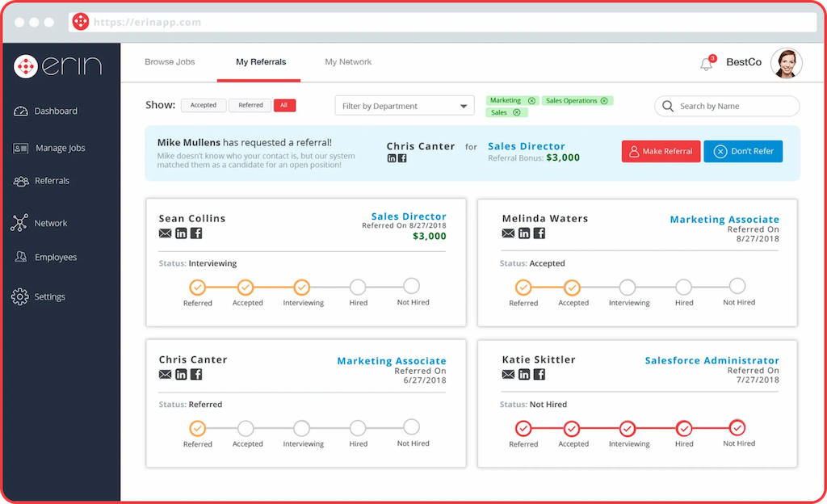Click Sean Collins' Hired progress step

358,287
